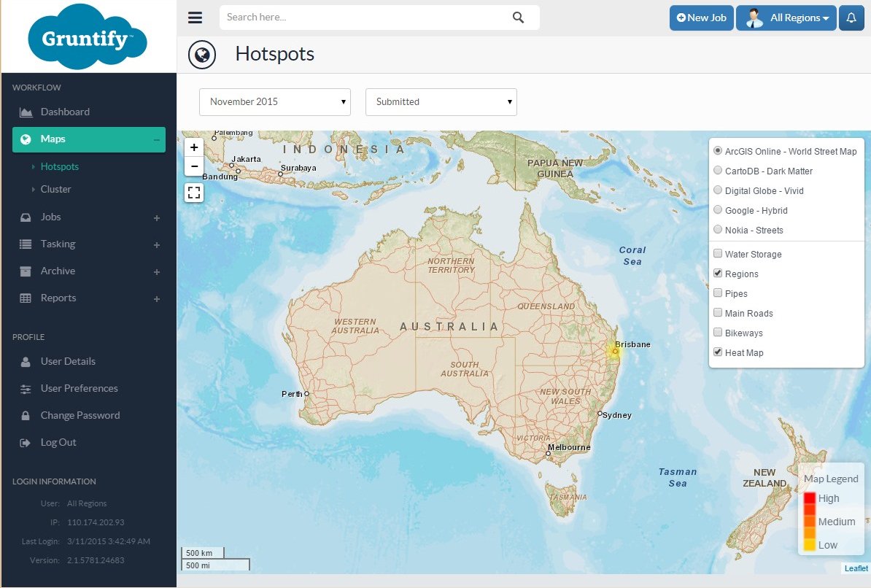Open the Leaflet attribution link
Image resolution: width=871 pixels, height=588 pixels.
pyautogui.click(x=856, y=568)
